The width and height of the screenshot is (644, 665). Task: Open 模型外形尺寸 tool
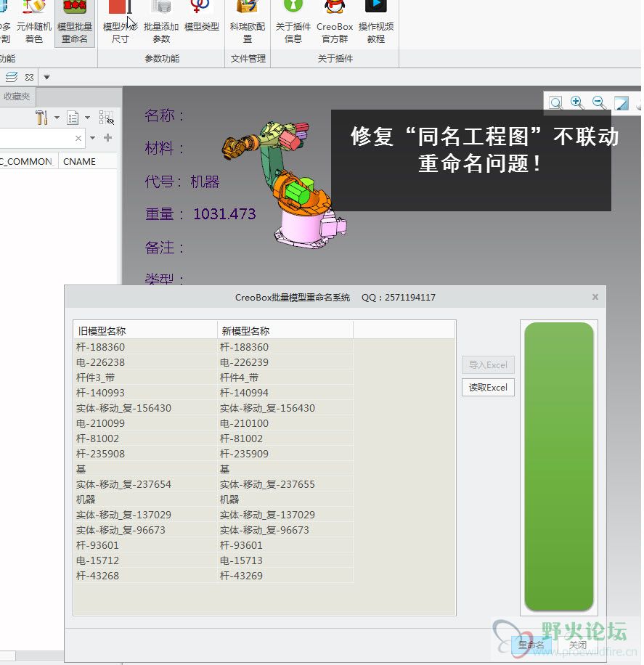click(x=120, y=22)
